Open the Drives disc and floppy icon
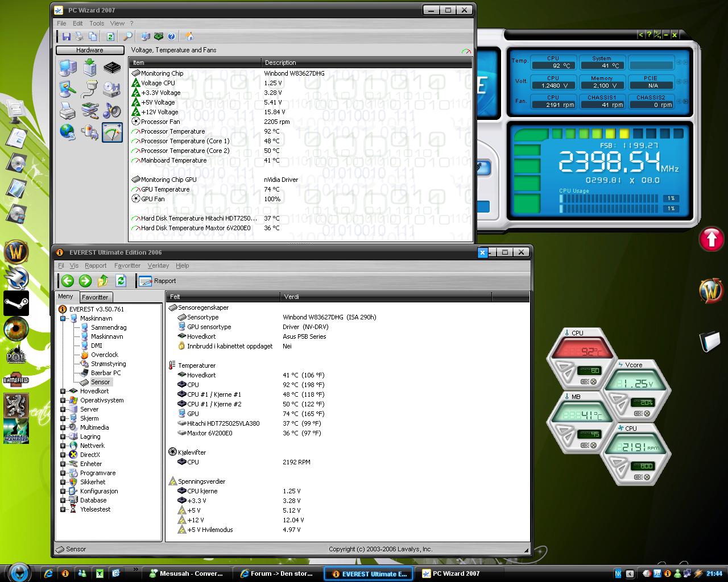Viewport: 728px width, 582px height. pos(112,89)
